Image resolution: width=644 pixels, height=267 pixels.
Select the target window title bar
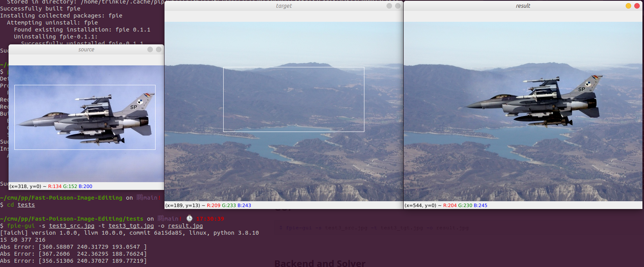coord(284,6)
